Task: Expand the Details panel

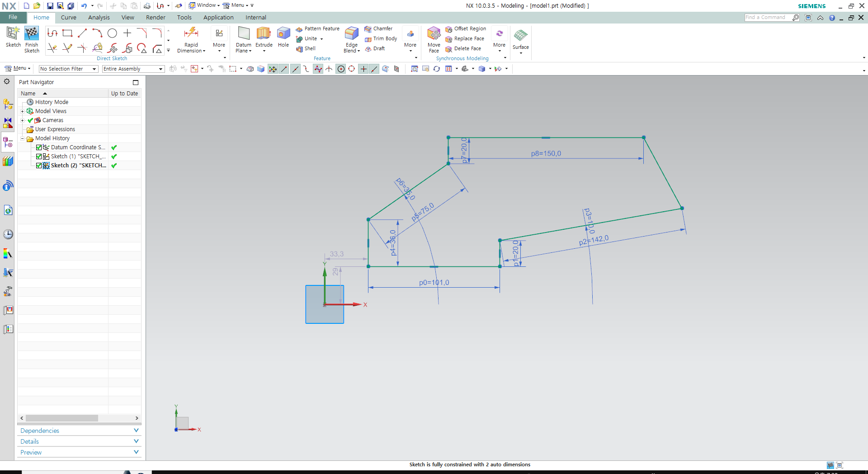Action: click(x=79, y=441)
